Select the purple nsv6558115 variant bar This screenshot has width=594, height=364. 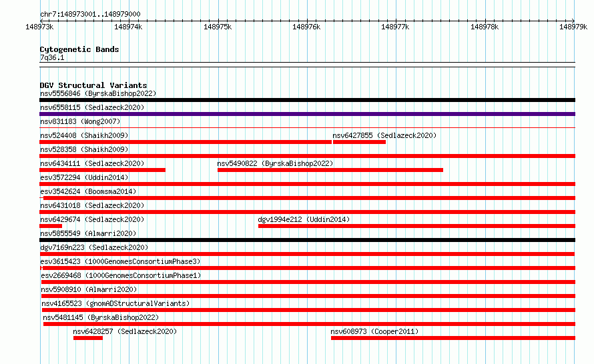(307, 114)
